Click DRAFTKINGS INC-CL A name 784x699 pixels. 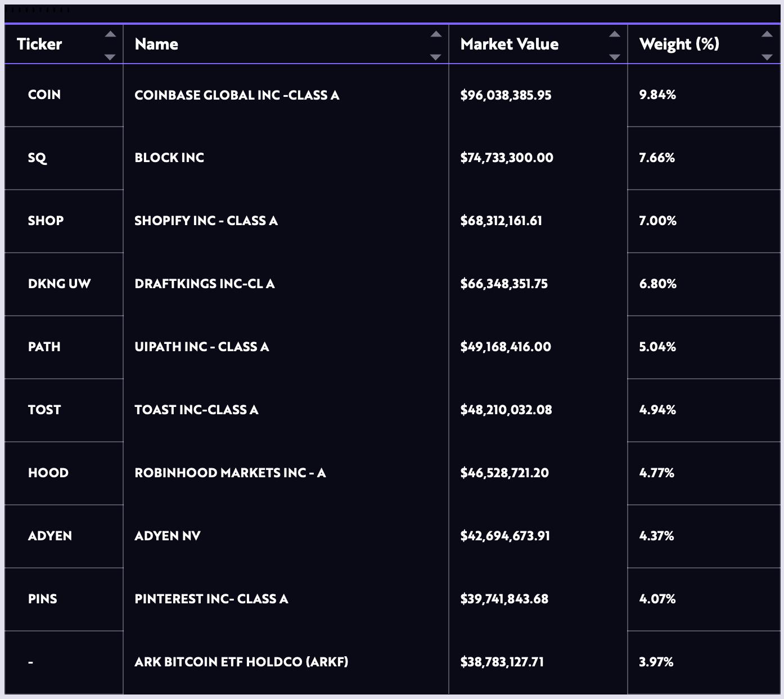tap(204, 284)
